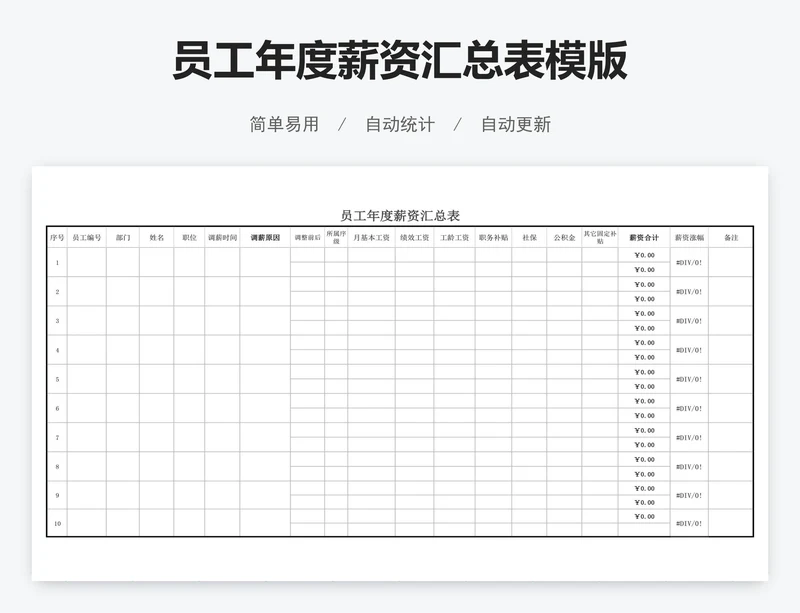Click the #DIV/0! cell in row 4
Screen dimensions: 800x613
click(x=689, y=350)
